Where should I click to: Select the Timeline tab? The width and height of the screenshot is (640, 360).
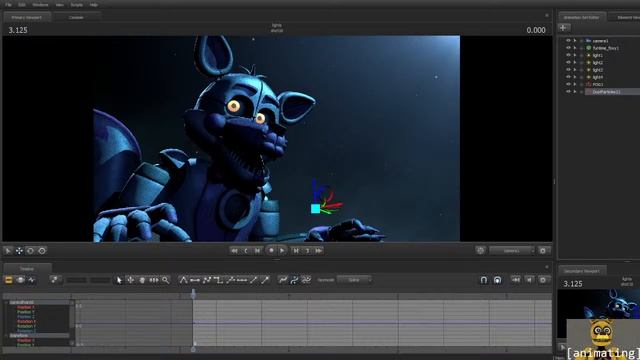pos(27,269)
